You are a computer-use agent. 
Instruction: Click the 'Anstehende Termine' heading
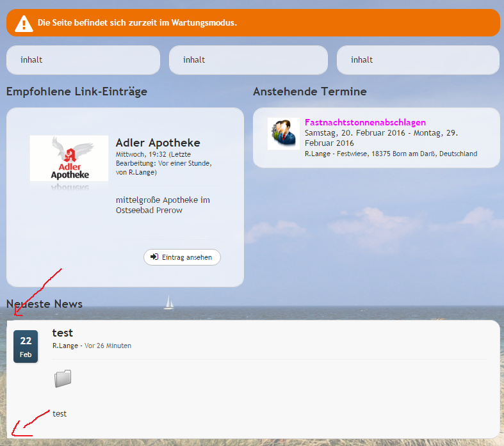(x=309, y=92)
